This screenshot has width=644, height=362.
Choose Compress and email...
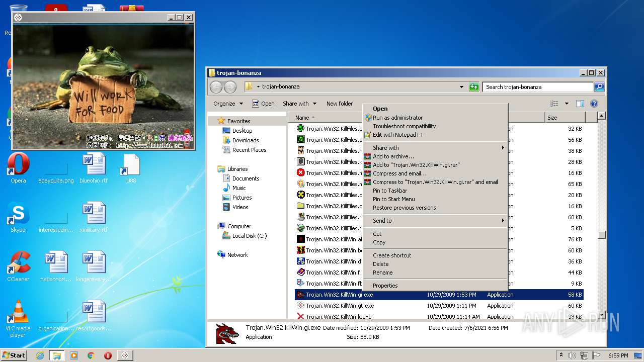pos(435,173)
